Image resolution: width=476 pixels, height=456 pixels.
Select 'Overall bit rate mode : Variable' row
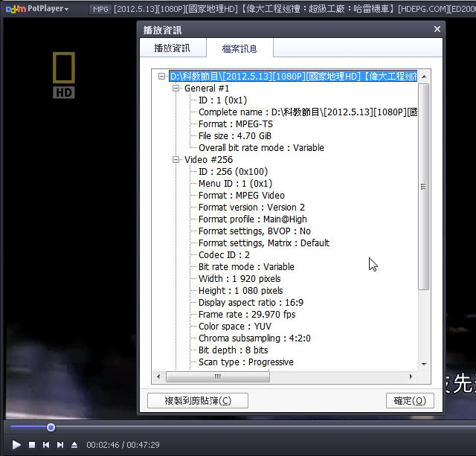click(261, 147)
